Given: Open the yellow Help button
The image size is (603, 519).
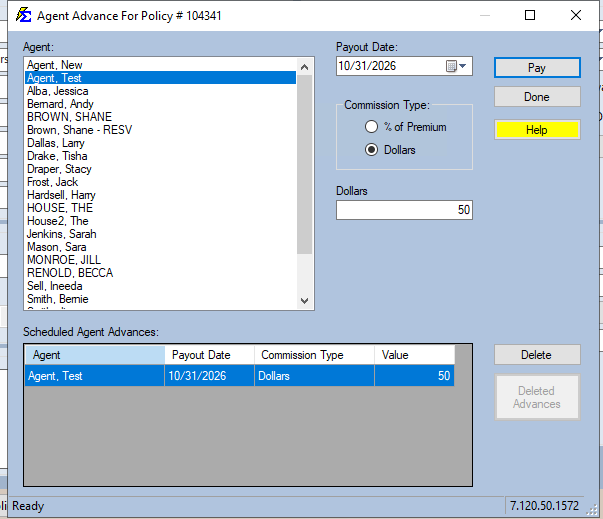Looking at the screenshot, I should pyautogui.click(x=537, y=130).
